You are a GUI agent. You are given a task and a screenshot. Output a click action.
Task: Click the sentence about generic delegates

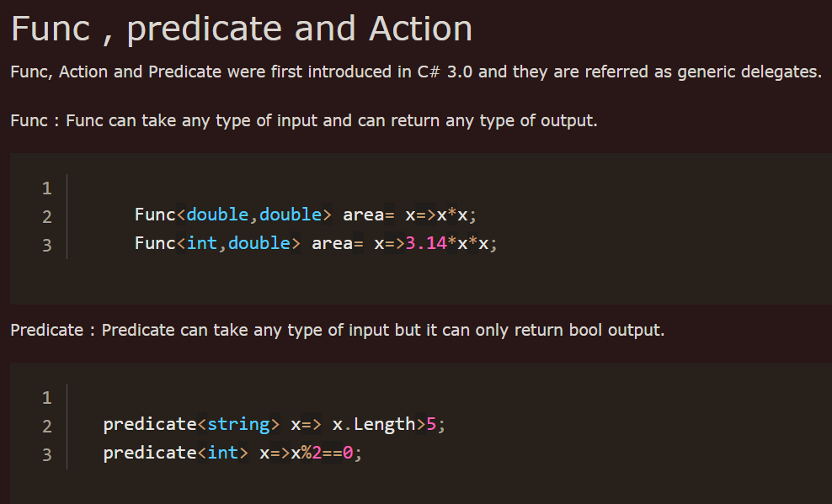[x=416, y=72]
